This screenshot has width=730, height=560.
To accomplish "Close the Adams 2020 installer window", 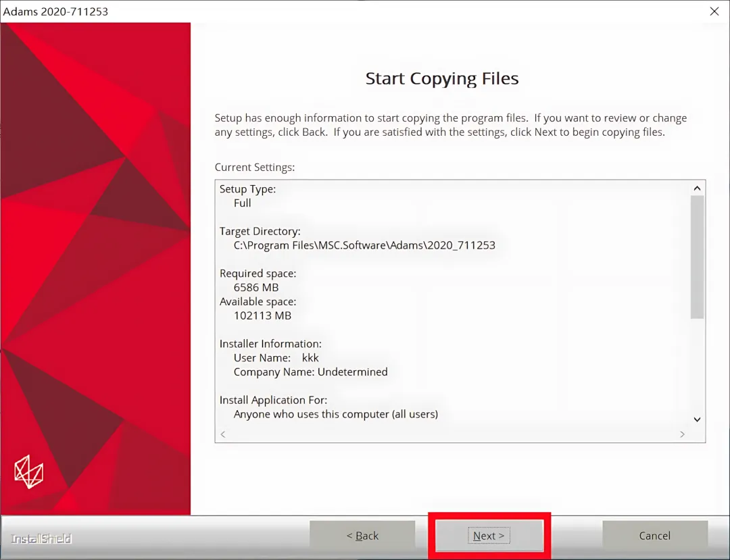I will pyautogui.click(x=714, y=11).
